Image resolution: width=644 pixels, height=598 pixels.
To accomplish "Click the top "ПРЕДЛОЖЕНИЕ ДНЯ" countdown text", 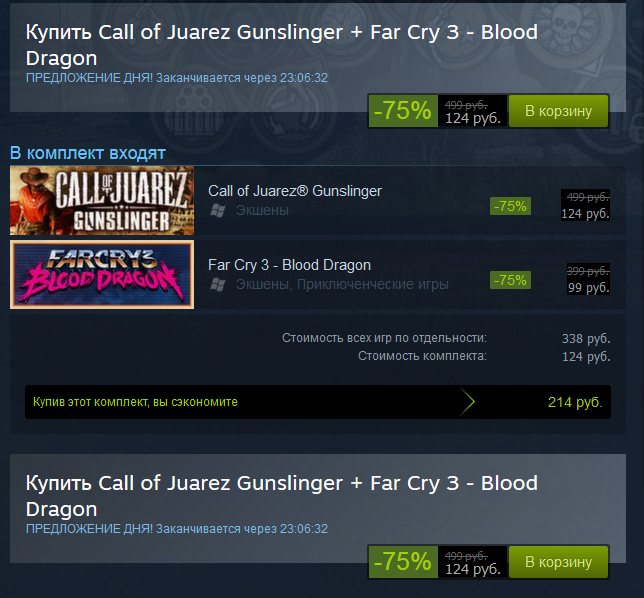I will pos(177,78).
